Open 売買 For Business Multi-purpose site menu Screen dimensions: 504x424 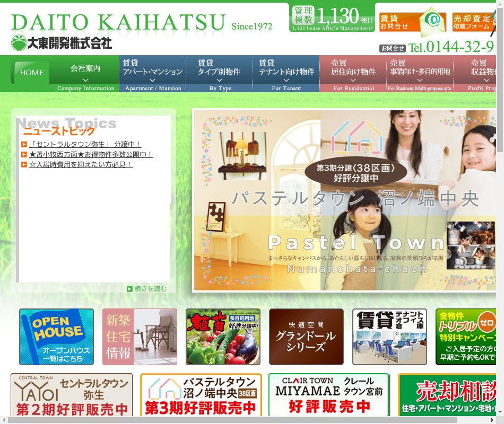(x=420, y=74)
